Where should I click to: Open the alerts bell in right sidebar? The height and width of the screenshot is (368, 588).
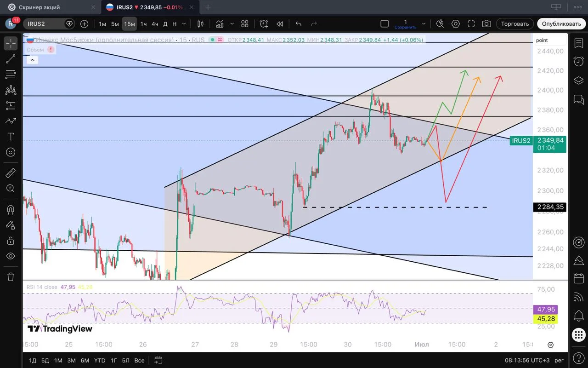(x=578, y=316)
